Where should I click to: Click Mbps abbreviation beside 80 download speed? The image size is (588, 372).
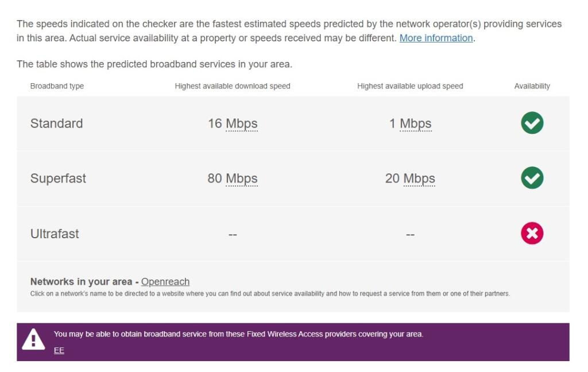point(242,179)
